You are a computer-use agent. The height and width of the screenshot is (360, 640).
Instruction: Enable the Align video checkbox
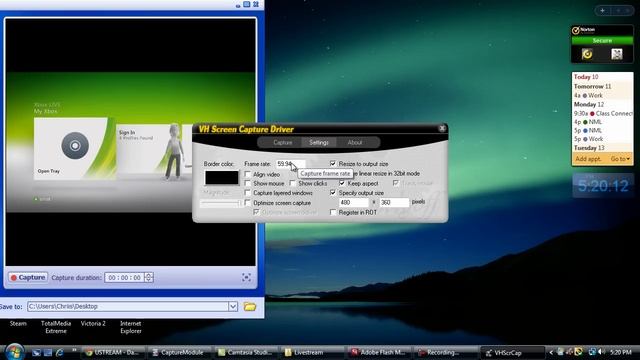coord(248,174)
